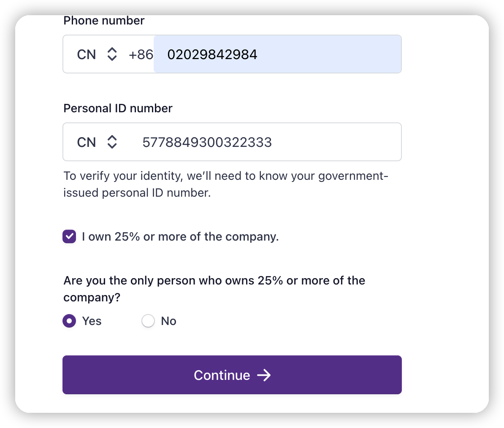Click the CN label in the phone number field
This screenshot has height=428, width=504.
click(x=86, y=54)
